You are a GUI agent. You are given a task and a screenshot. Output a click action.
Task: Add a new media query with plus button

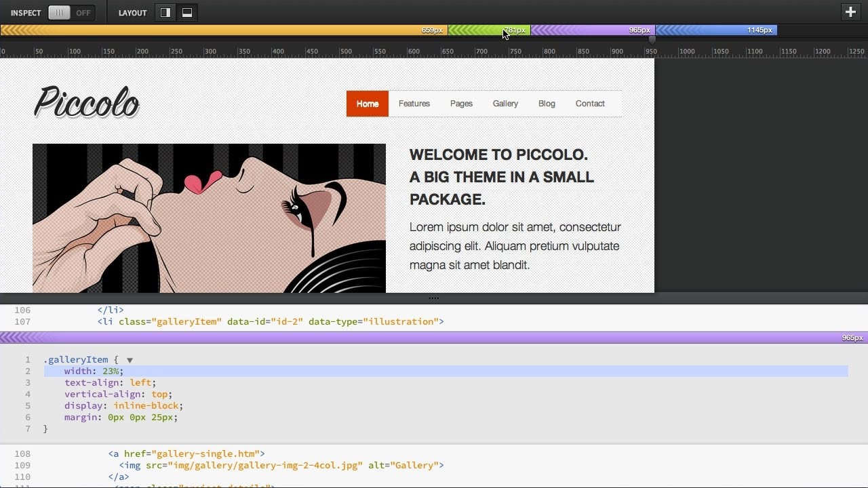850,12
